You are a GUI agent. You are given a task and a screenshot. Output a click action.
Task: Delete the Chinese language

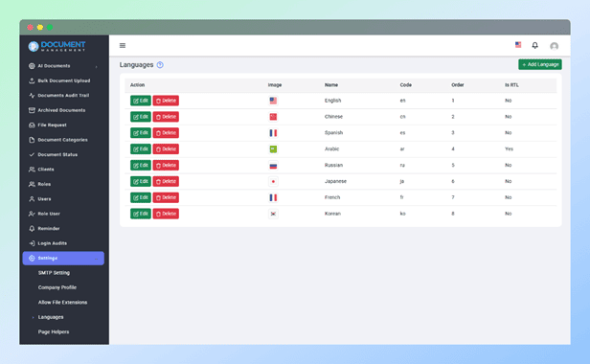click(x=166, y=117)
